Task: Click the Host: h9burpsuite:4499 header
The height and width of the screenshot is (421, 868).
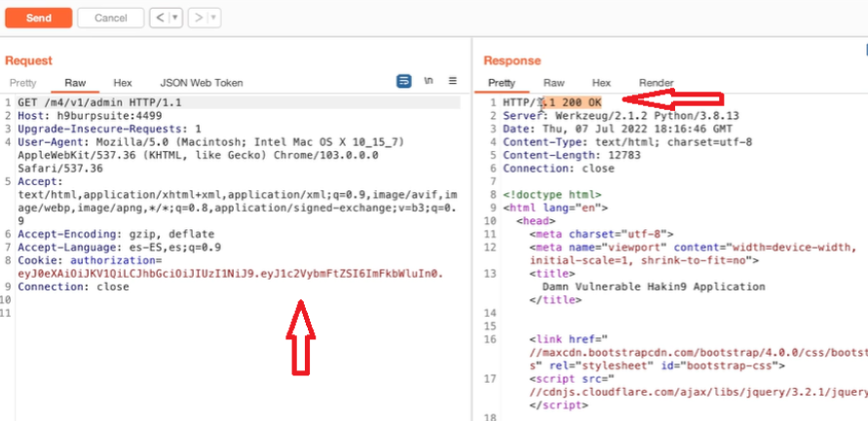Action: click(90, 116)
